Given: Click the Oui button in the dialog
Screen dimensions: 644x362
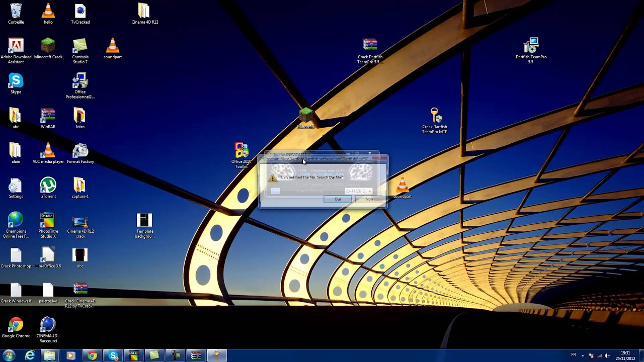Looking at the screenshot, I should (x=338, y=199).
